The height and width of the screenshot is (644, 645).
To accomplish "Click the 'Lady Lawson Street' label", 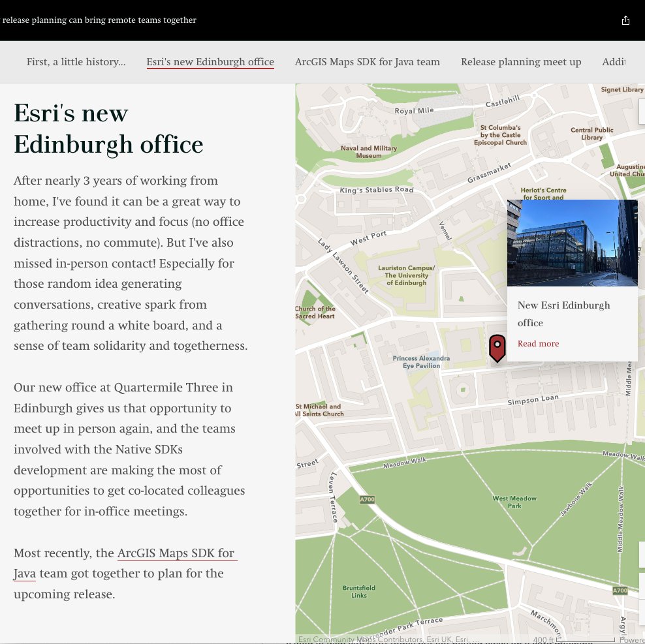I will pyautogui.click(x=343, y=266).
